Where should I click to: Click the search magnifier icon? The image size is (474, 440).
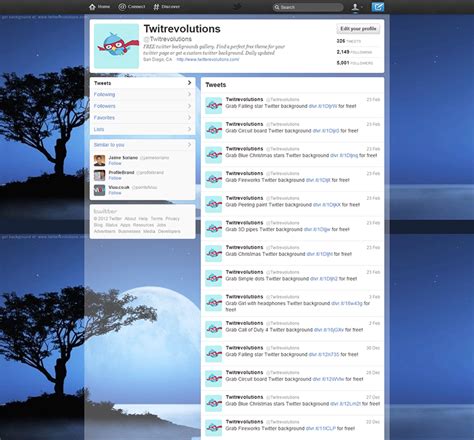click(277, 7)
